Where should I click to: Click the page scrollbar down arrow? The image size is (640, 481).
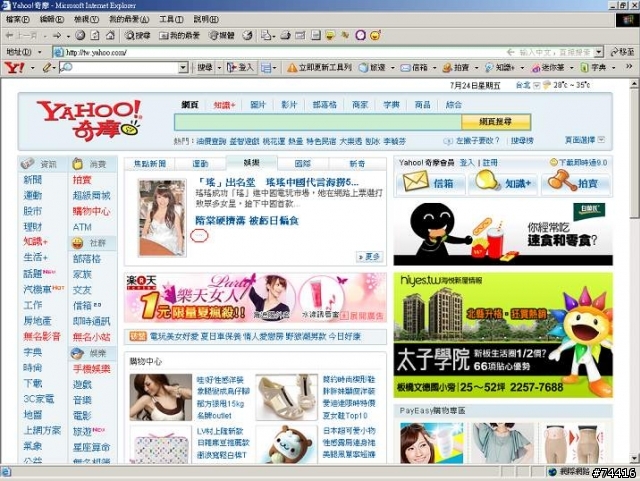point(634,459)
